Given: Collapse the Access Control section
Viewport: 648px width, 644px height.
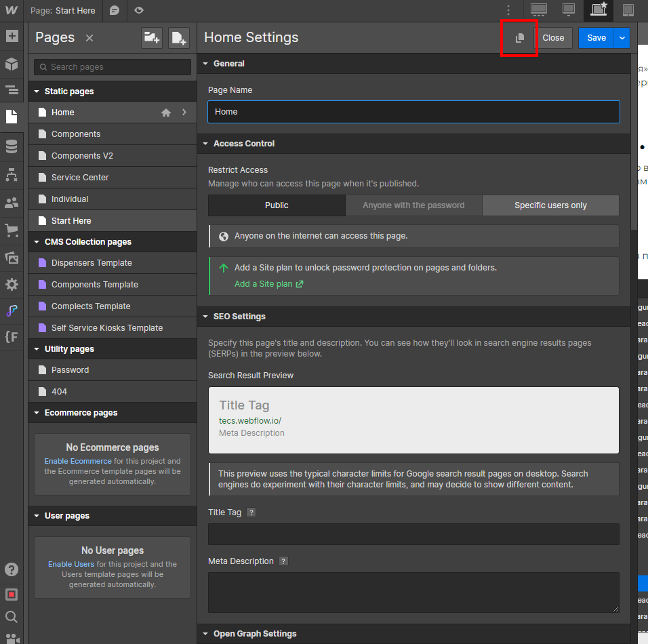Looking at the screenshot, I should tap(205, 144).
